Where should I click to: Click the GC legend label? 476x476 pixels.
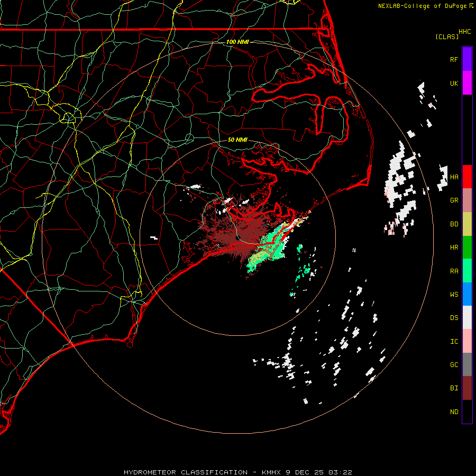coord(454,364)
